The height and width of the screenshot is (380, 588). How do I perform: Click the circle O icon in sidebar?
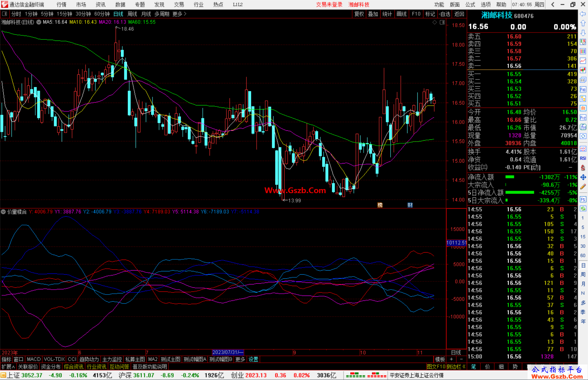tap(583, 136)
